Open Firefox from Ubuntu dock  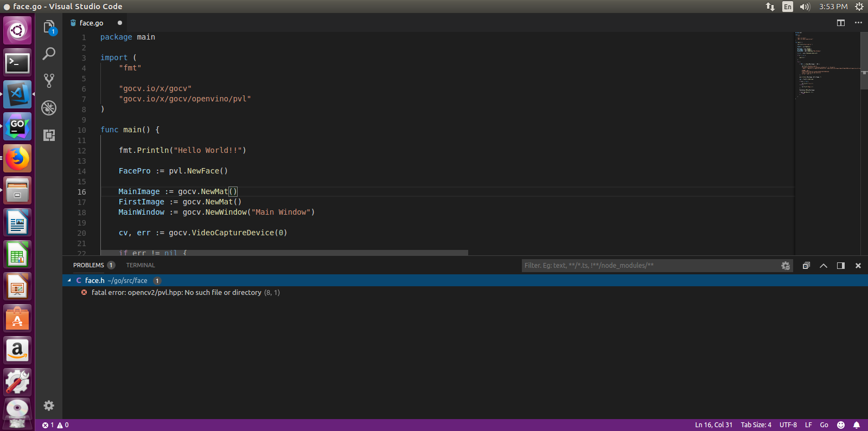click(x=17, y=158)
